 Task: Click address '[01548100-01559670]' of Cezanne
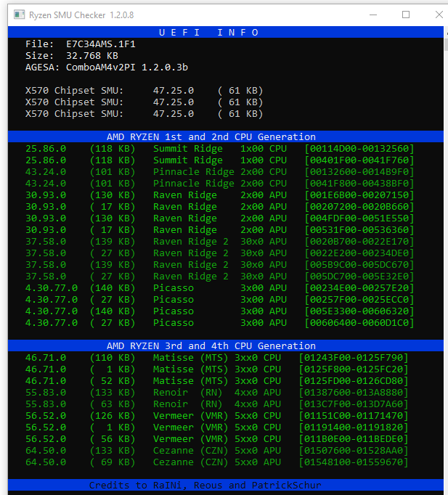[x=354, y=462]
